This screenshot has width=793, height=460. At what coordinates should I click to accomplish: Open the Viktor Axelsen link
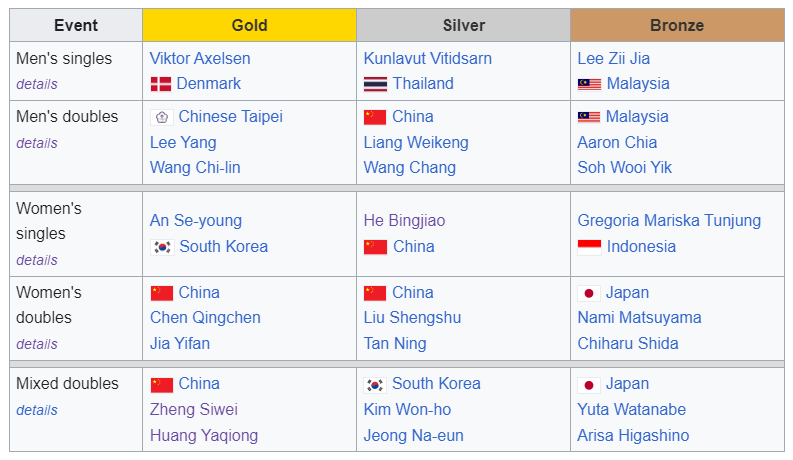[200, 58]
